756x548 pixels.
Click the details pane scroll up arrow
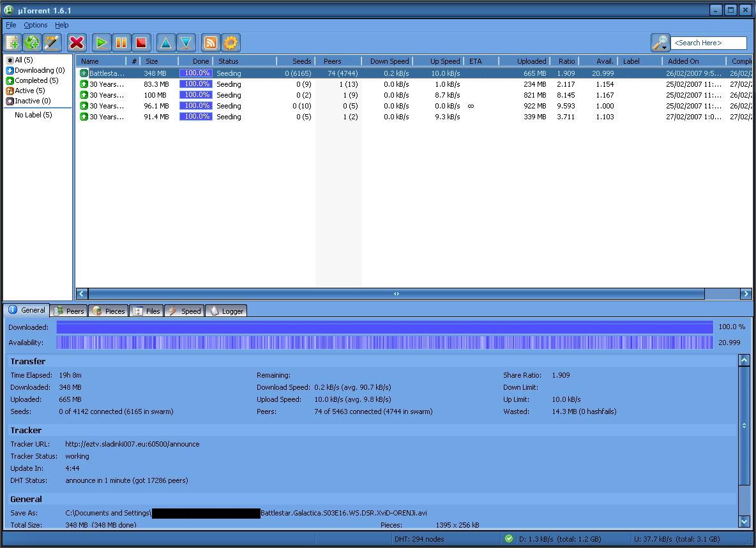[744, 360]
